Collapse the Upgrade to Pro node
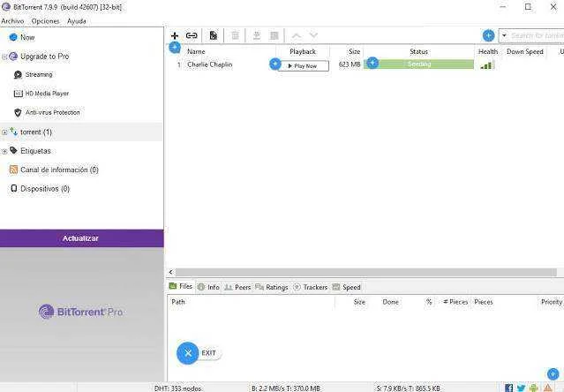Viewport: 564px width, 392px height. [x=4, y=57]
